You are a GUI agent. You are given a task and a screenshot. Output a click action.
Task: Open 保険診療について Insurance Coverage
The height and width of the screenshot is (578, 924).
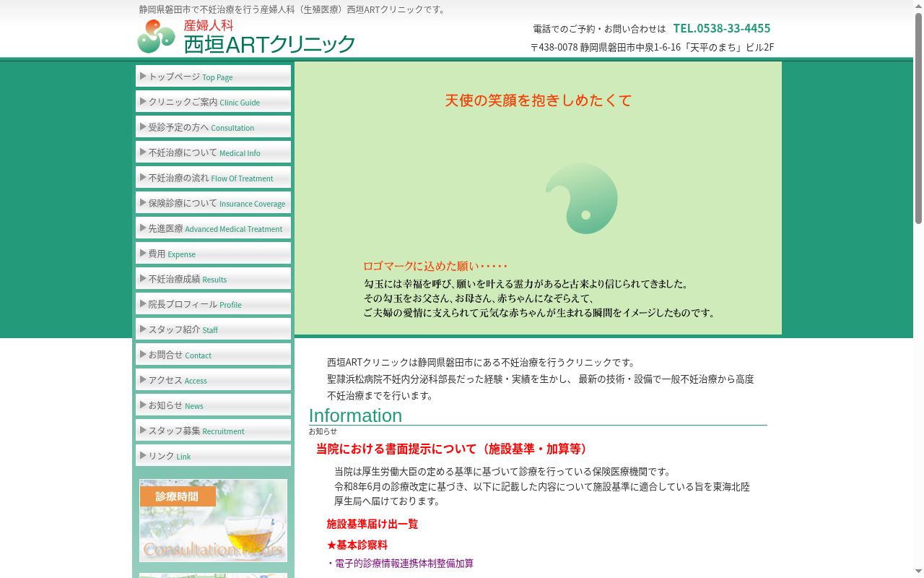[213, 202]
